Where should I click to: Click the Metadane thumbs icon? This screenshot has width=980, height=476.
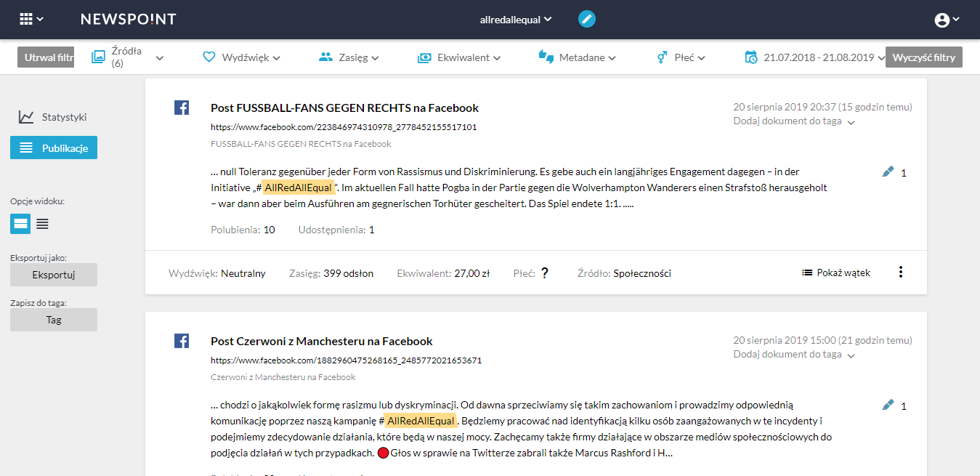tap(546, 57)
